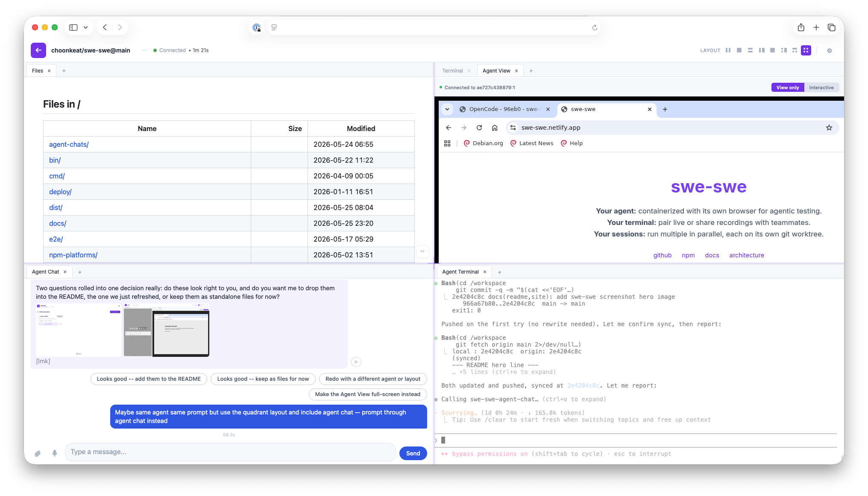Image resolution: width=868 pixels, height=496 pixels.
Task: Add tab next to Agent Terminal tab
Action: pos(499,272)
